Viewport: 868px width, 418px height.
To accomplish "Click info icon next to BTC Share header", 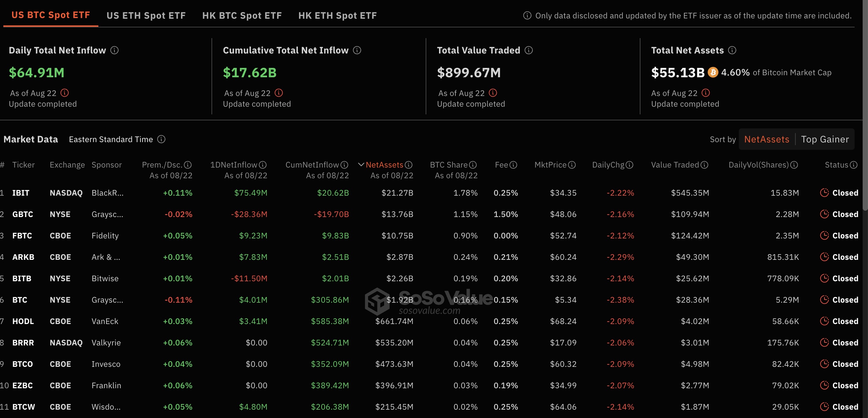I will point(473,165).
